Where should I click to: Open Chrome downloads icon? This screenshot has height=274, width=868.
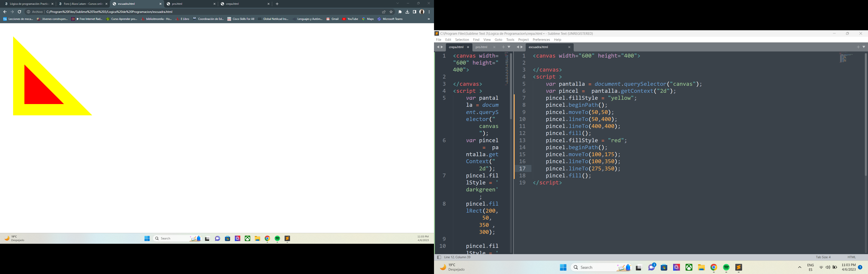pos(407,12)
